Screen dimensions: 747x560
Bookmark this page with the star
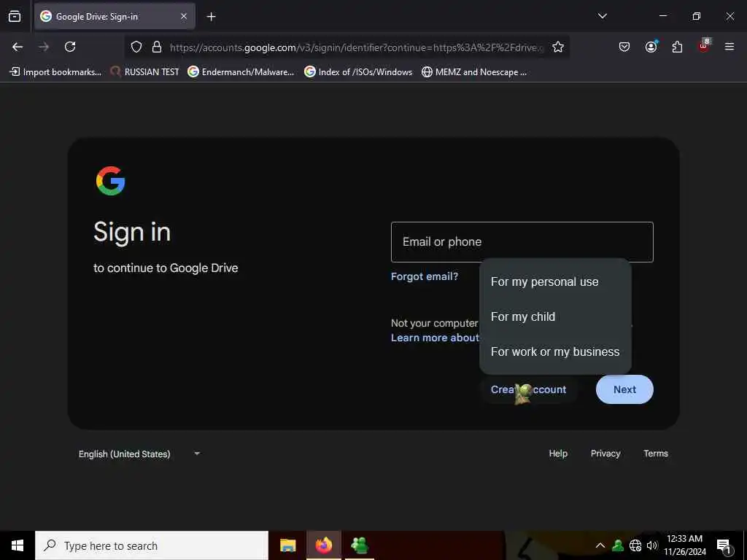coord(558,47)
